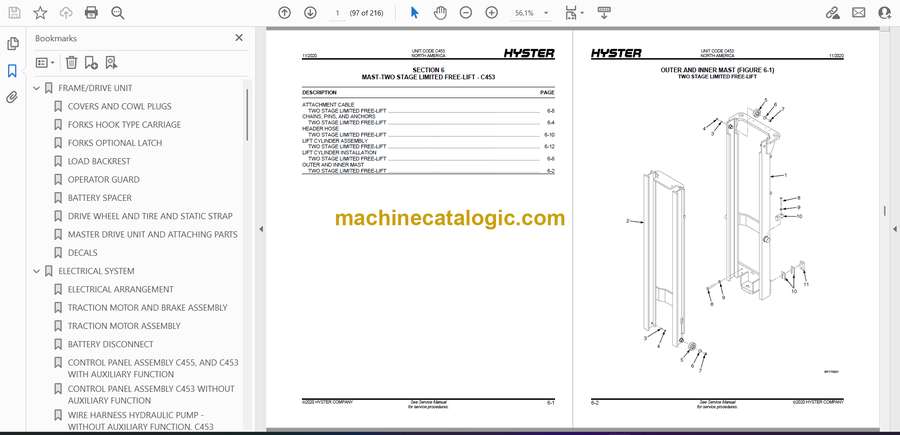This screenshot has width=900, height=435.
Task: Open the share link icon
Action: tap(832, 13)
